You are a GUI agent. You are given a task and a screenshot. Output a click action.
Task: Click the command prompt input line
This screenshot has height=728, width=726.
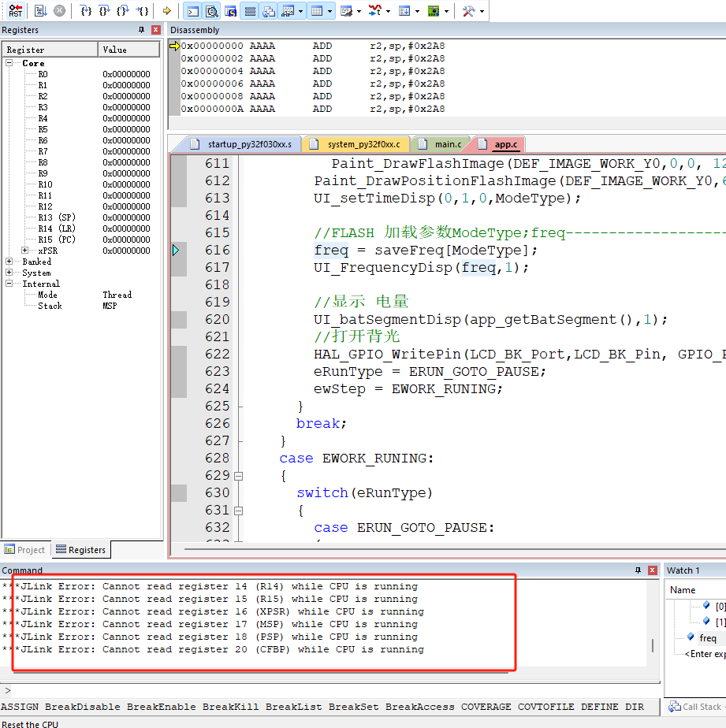[x=329, y=690]
